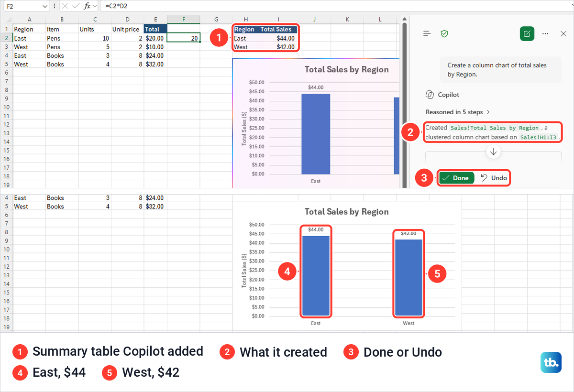
Task: Click the Units cell with value 5
Action: click(x=95, y=47)
